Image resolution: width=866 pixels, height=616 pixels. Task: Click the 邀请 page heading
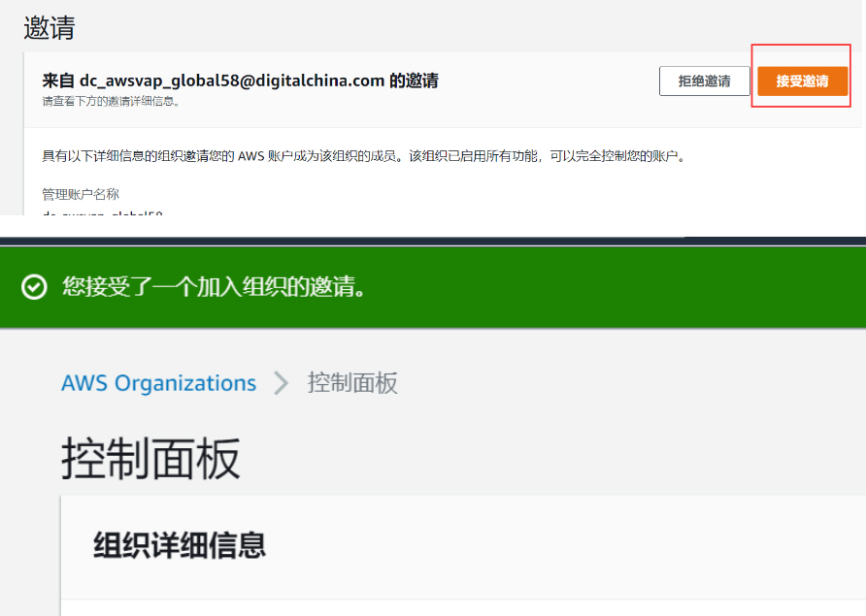[50, 27]
